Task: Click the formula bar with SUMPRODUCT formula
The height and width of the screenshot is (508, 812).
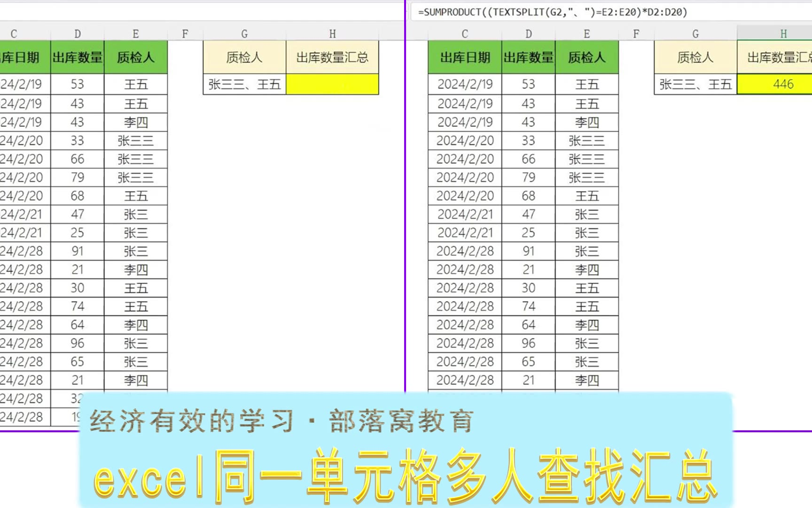Action: (x=552, y=12)
